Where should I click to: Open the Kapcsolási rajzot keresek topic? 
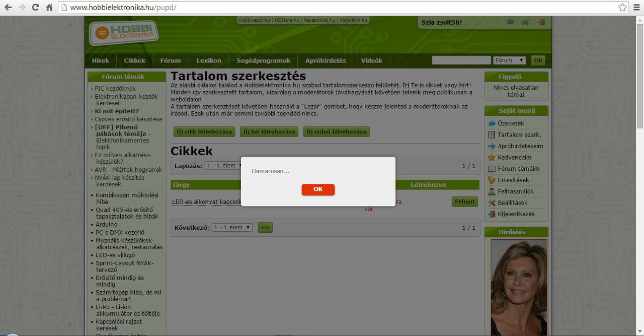pyautogui.click(x=119, y=325)
